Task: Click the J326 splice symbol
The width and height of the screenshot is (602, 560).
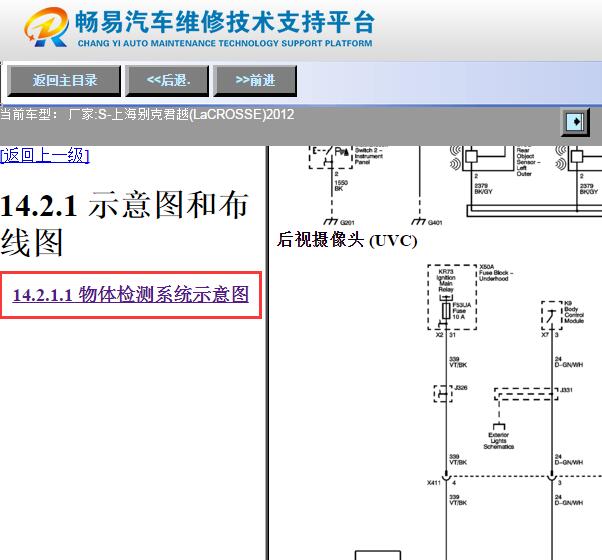Action: coord(443,393)
